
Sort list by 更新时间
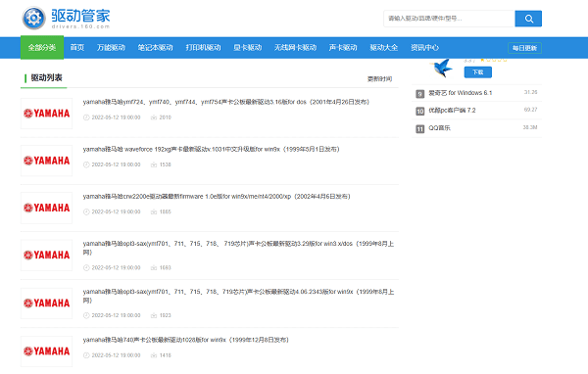(x=379, y=78)
